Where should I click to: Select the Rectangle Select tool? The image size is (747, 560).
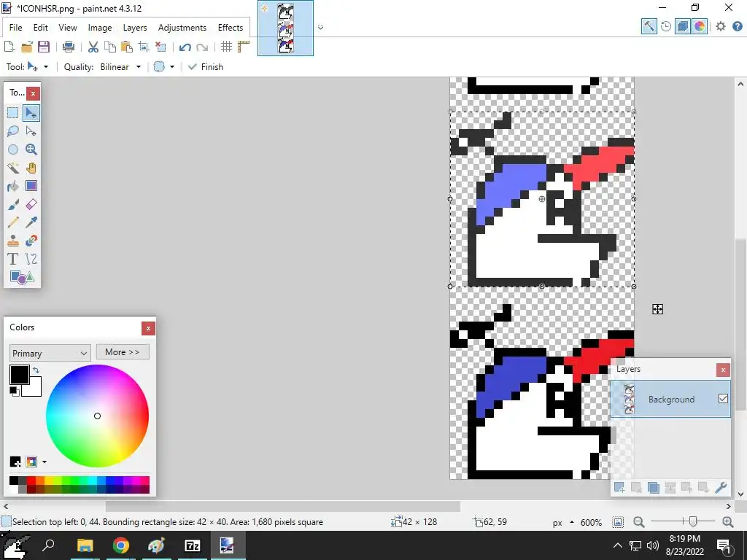click(13, 113)
